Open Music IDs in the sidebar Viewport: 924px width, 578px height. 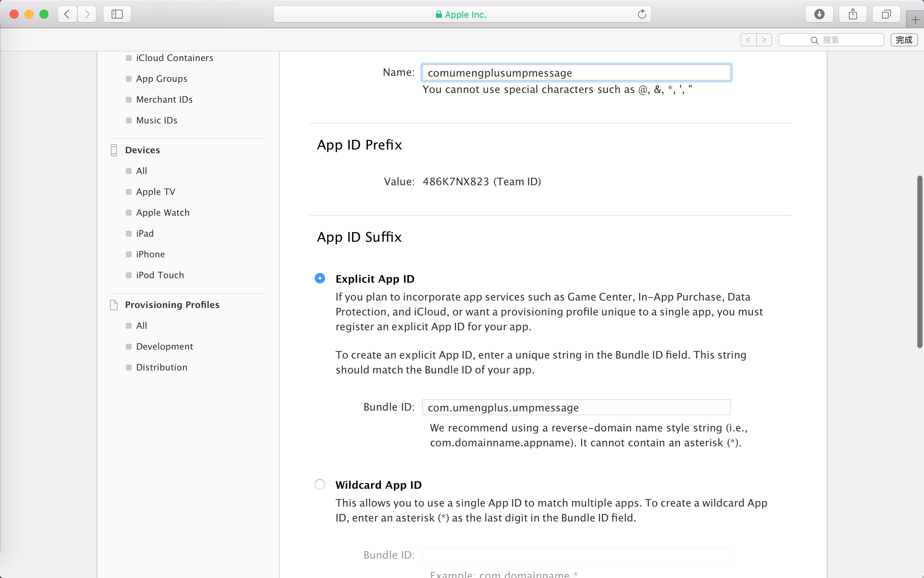click(157, 121)
